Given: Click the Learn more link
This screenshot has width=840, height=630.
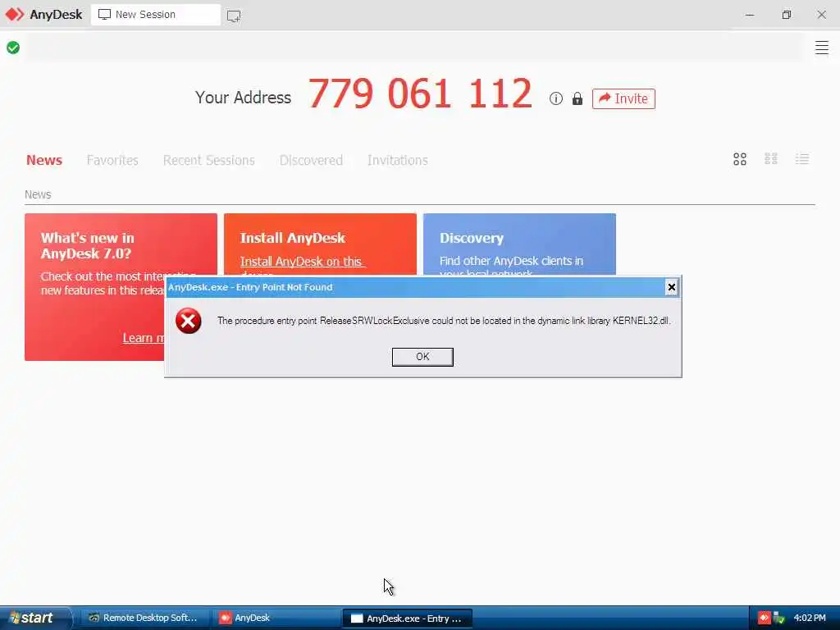Looking at the screenshot, I should tap(144, 338).
